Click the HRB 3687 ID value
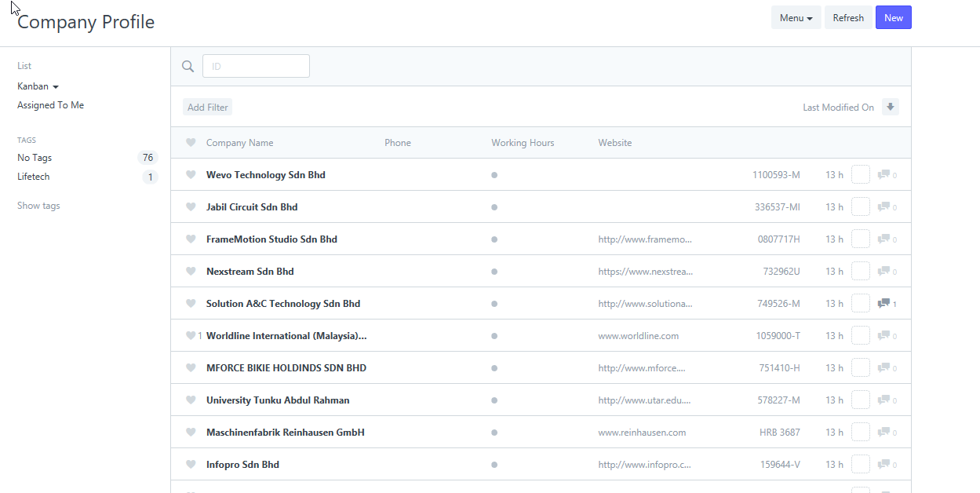 (780, 433)
